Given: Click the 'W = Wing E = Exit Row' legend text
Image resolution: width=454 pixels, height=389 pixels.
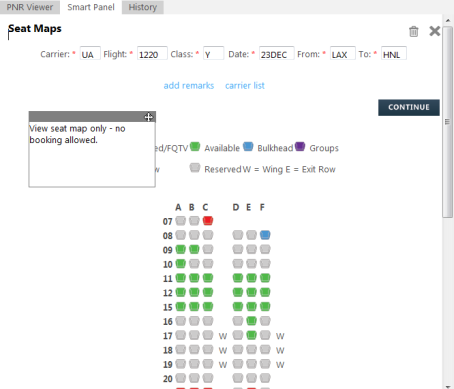Looking at the screenshot, I should pos(289,169).
